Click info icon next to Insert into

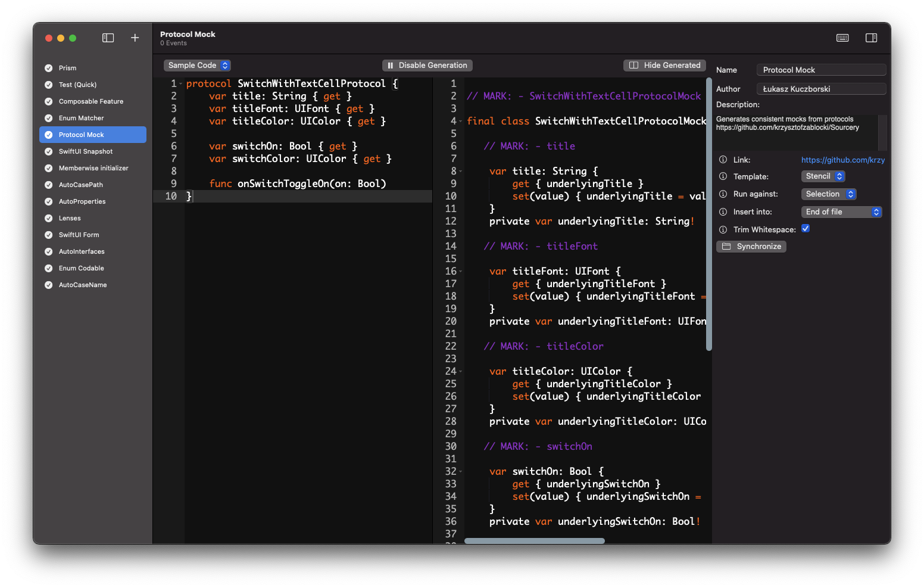tap(723, 212)
